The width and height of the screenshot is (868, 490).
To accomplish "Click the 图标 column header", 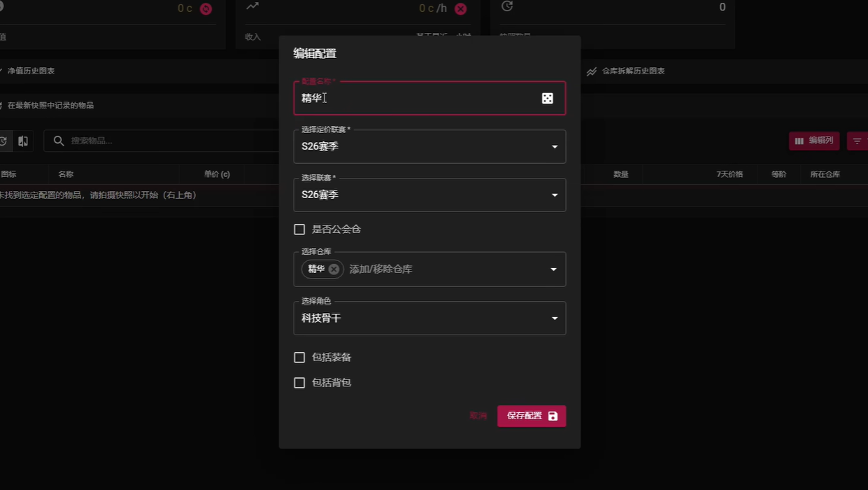I will pos(8,174).
